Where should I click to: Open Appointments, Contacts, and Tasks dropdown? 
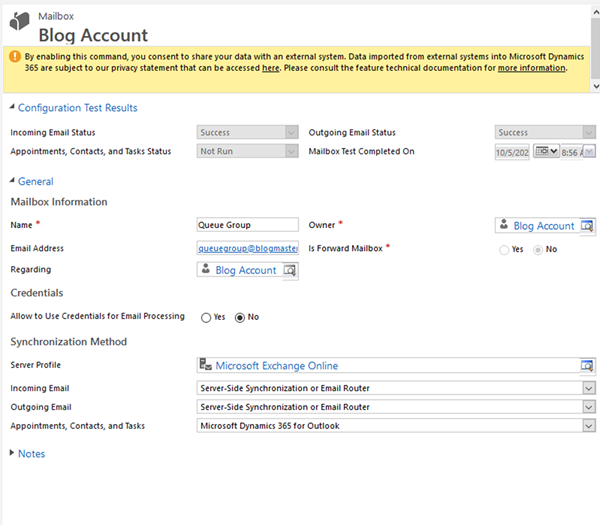pos(588,426)
